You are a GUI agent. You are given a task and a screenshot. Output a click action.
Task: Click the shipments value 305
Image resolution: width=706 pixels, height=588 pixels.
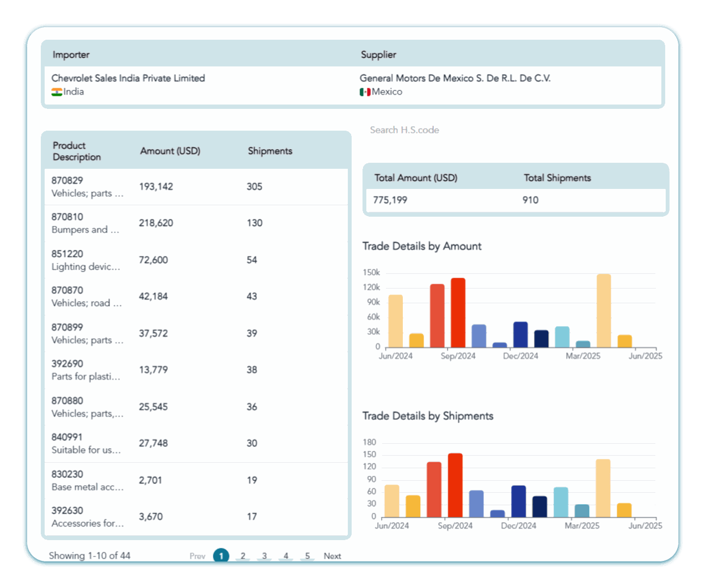tap(254, 187)
